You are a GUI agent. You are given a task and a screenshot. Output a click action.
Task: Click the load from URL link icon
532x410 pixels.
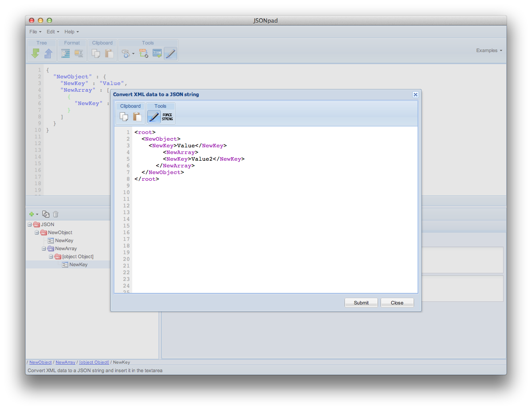point(126,53)
